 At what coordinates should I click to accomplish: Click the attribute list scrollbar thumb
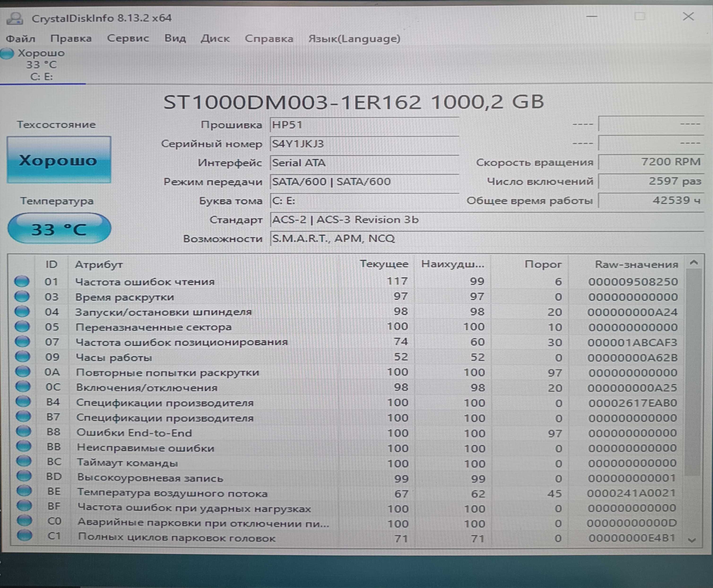coord(693,373)
